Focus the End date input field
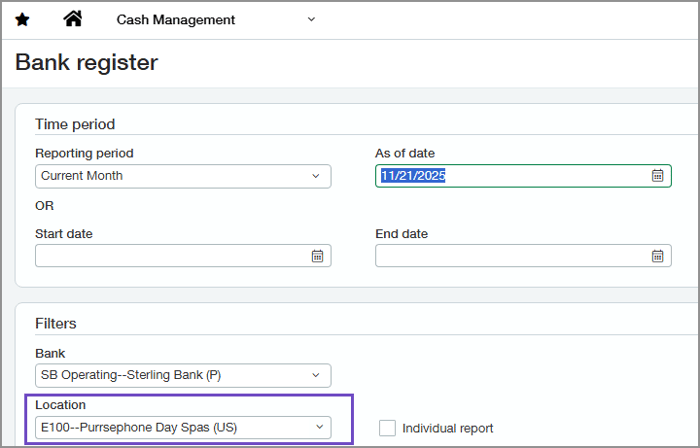Screen dimensions: 700x448 pyautogui.click(x=510, y=256)
